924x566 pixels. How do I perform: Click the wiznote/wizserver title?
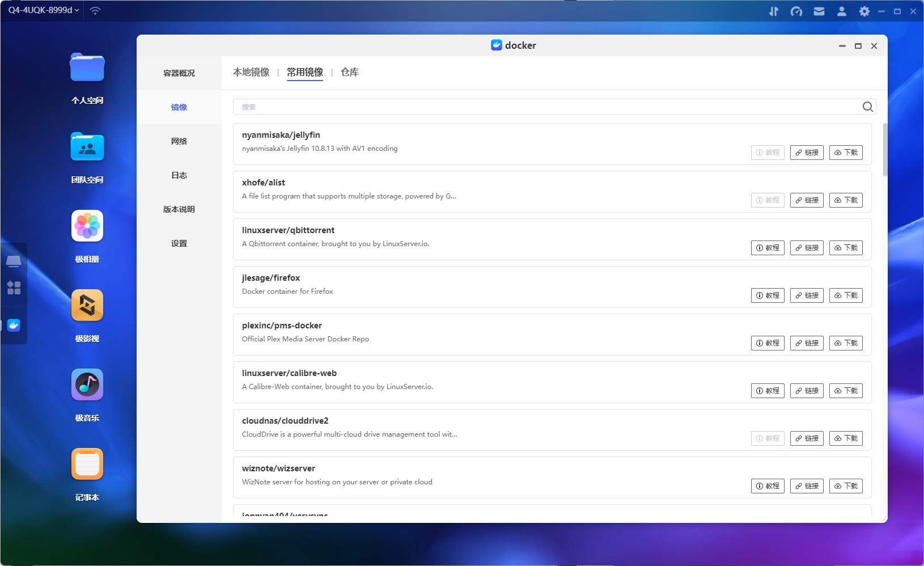278,468
